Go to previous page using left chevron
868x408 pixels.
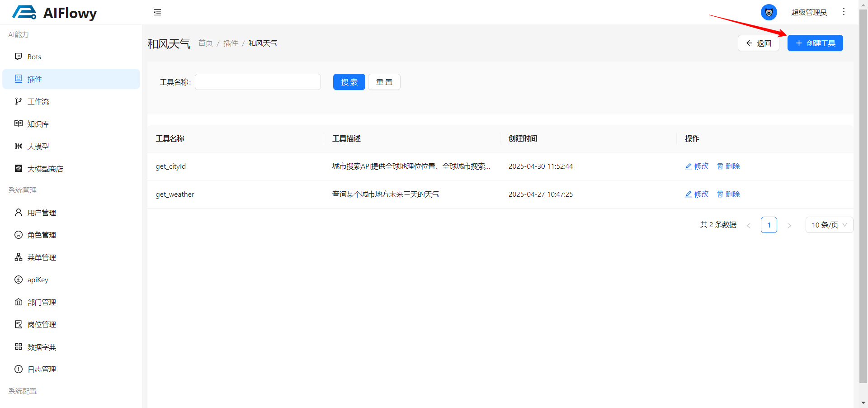pos(749,225)
